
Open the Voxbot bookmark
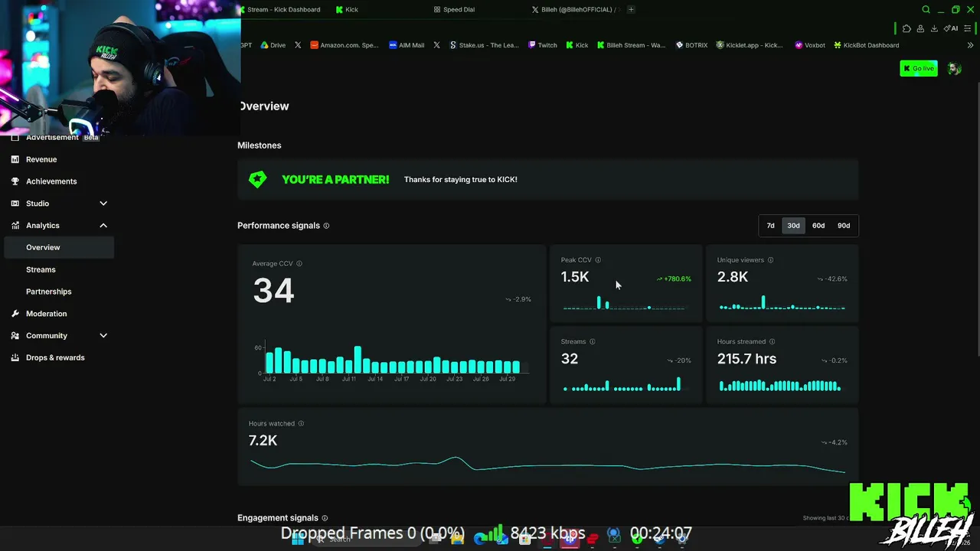[810, 45]
